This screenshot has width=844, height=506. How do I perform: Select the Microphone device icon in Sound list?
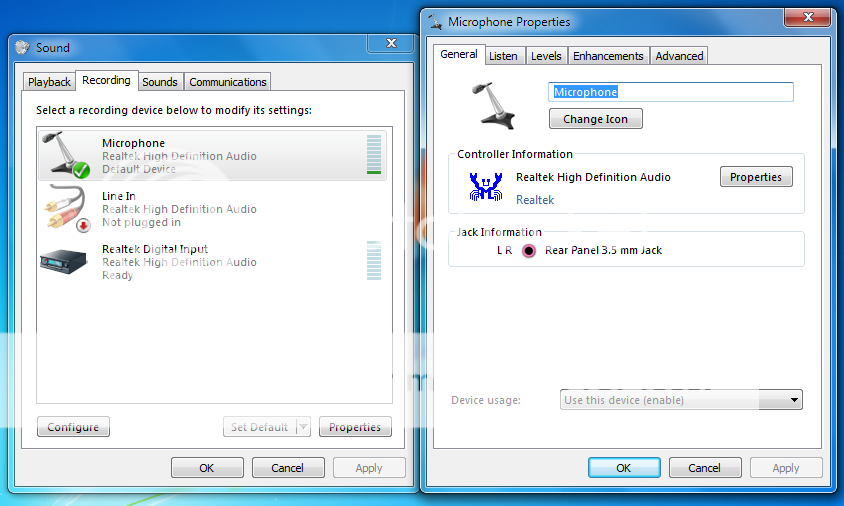coord(66,155)
